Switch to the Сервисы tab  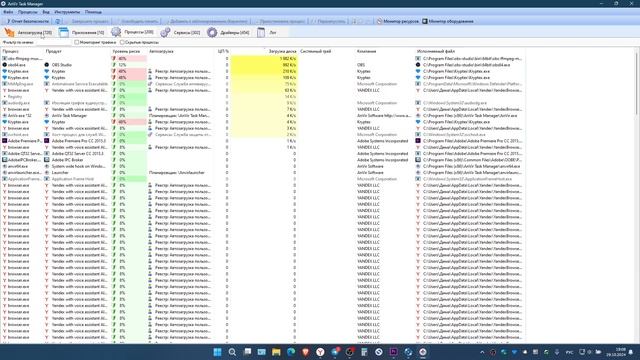180,32
